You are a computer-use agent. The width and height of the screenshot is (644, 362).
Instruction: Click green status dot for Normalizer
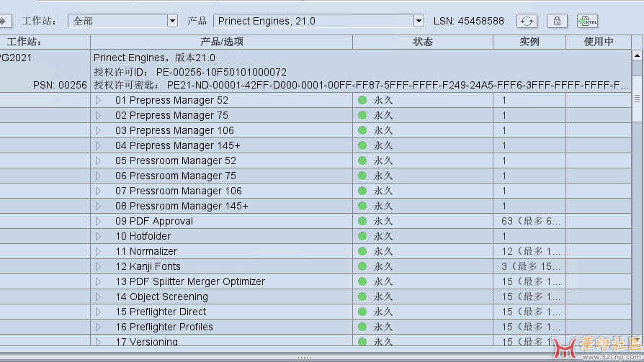click(x=362, y=251)
